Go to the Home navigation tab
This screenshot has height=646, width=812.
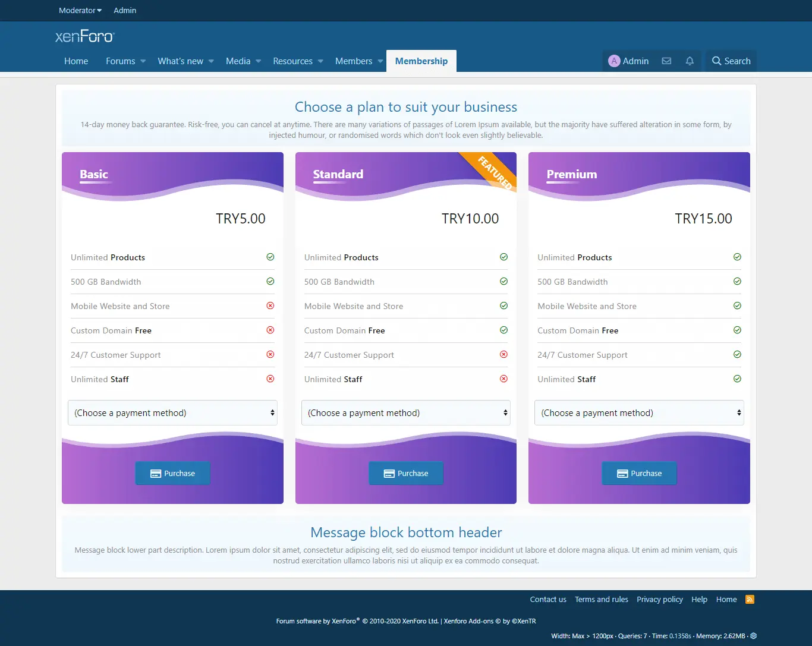click(x=76, y=61)
